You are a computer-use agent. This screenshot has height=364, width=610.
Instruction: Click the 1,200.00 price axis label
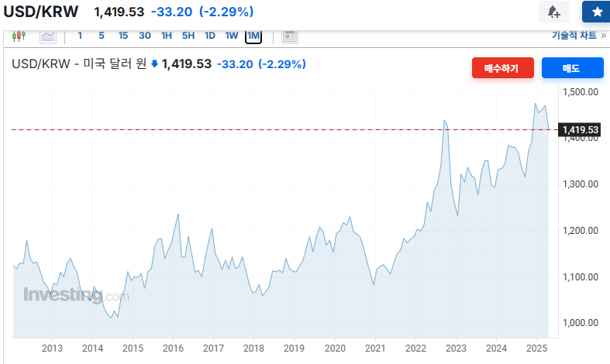tap(581, 231)
